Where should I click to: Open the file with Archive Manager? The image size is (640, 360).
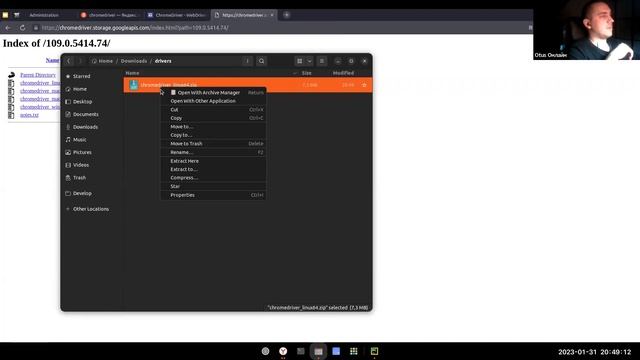coord(213,93)
